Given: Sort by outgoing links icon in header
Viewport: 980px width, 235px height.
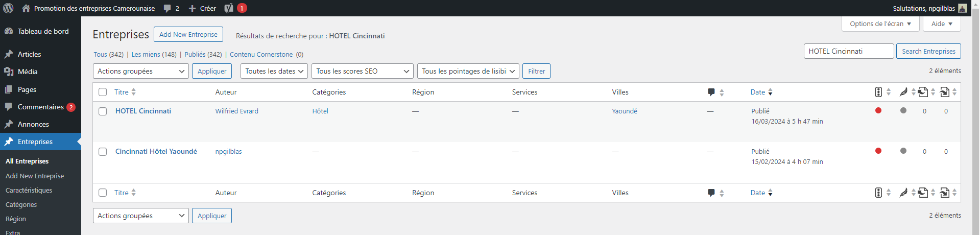Looking at the screenshot, I should click(926, 92).
